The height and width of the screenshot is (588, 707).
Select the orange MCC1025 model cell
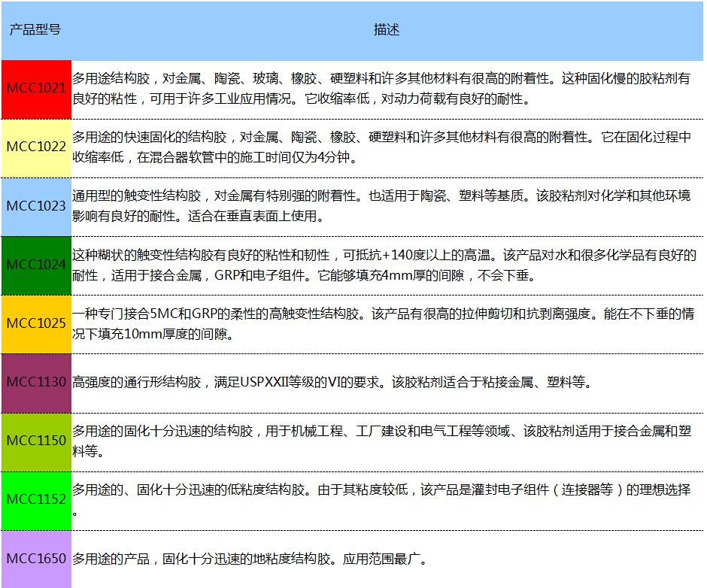pyautogui.click(x=36, y=324)
